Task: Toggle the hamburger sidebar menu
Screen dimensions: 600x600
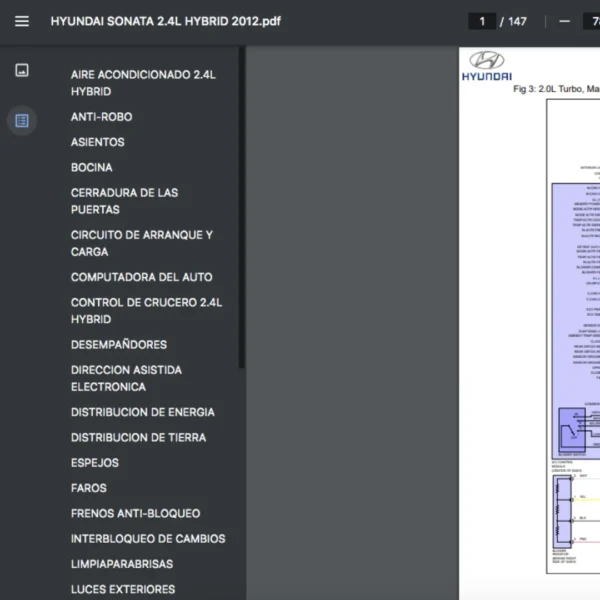Action: 22,21
